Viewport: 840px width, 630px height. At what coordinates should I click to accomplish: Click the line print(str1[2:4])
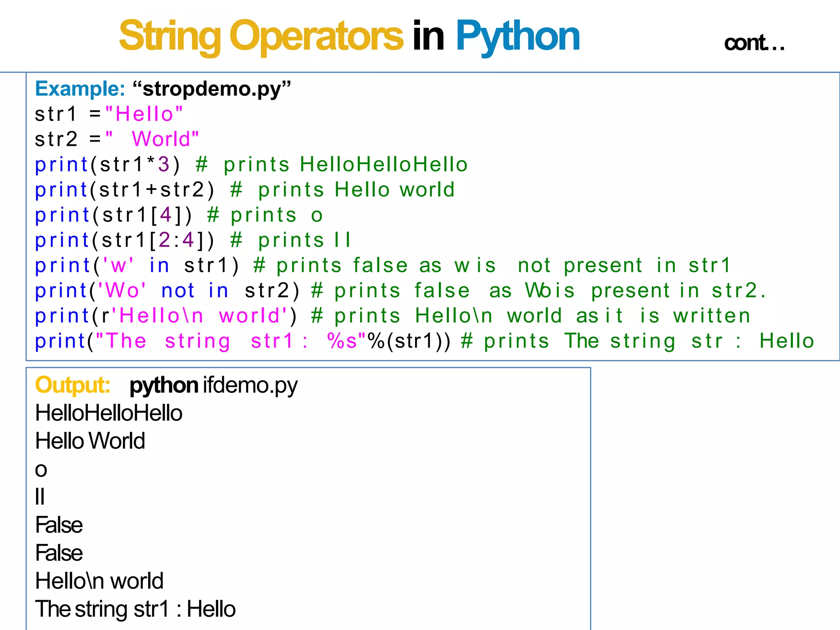pyautogui.click(x=193, y=240)
